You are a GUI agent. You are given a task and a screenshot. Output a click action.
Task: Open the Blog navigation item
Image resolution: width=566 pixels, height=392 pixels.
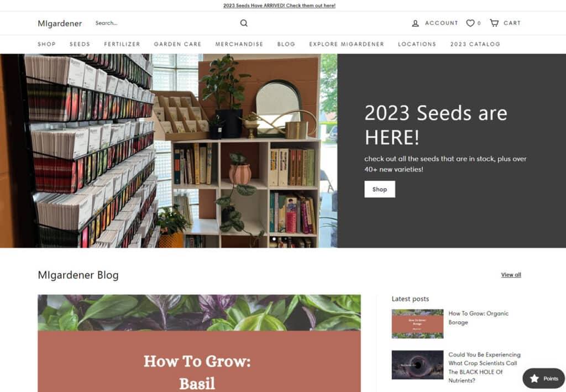coord(286,44)
